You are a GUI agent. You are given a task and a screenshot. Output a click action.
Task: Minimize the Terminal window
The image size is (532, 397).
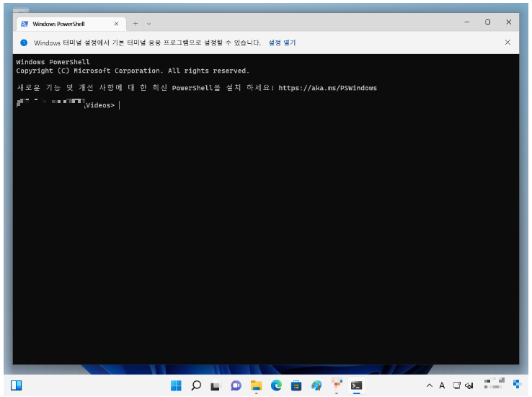tap(467, 22)
